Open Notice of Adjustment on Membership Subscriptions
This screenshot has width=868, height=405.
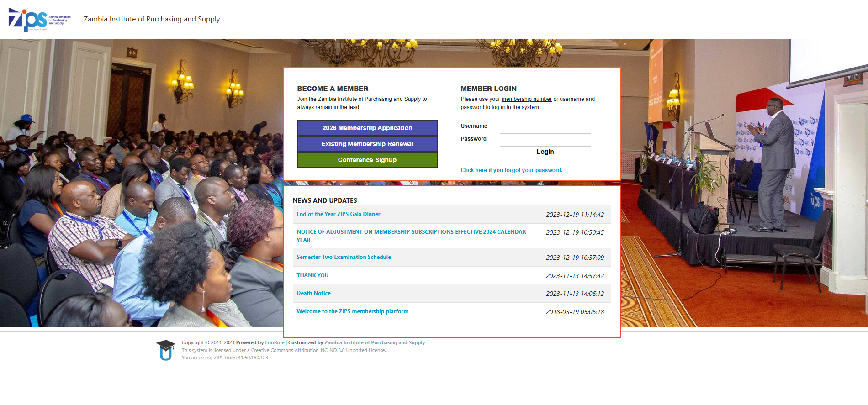click(x=411, y=236)
